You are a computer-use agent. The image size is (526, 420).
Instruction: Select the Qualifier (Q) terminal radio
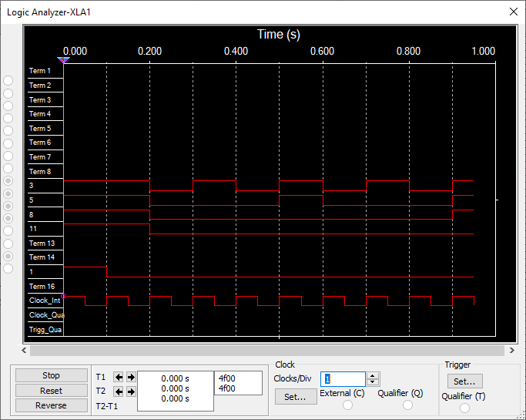tap(407, 405)
